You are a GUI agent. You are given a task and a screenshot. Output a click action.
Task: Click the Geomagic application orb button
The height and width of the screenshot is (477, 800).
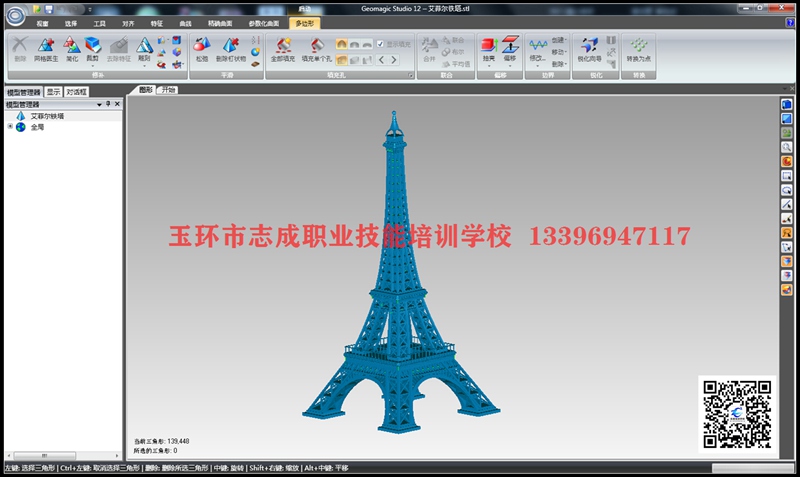pyautogui.click(x=15, y=16)
